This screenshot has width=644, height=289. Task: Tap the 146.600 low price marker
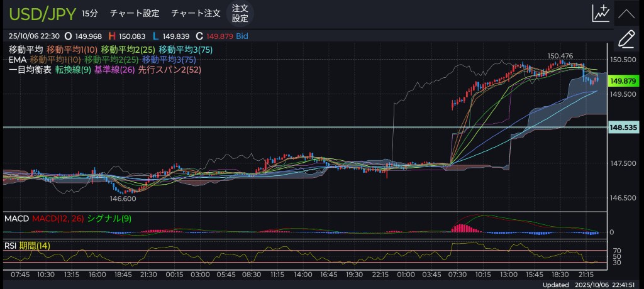[123, 198]
